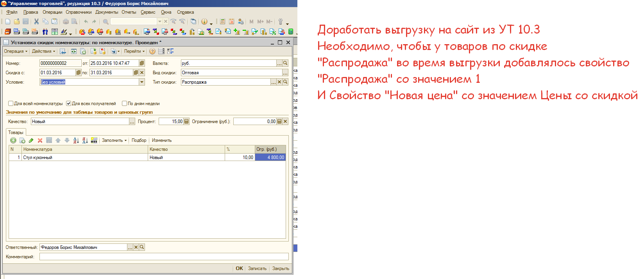The height and width of the screenshot is (279, 644).
Task: Click the add row green plus icon
Action: click(x=13, y=140)
